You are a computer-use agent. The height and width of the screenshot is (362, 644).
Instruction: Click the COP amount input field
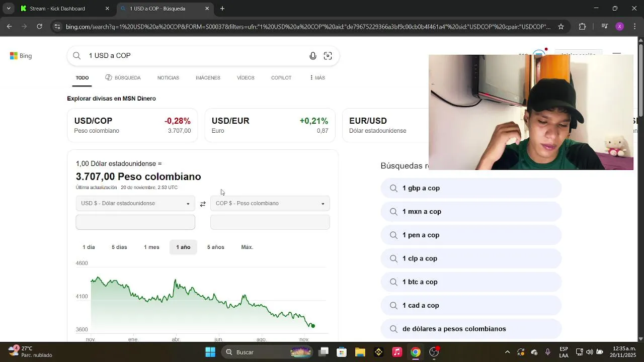pyautogui.click(x=270, y=222)
